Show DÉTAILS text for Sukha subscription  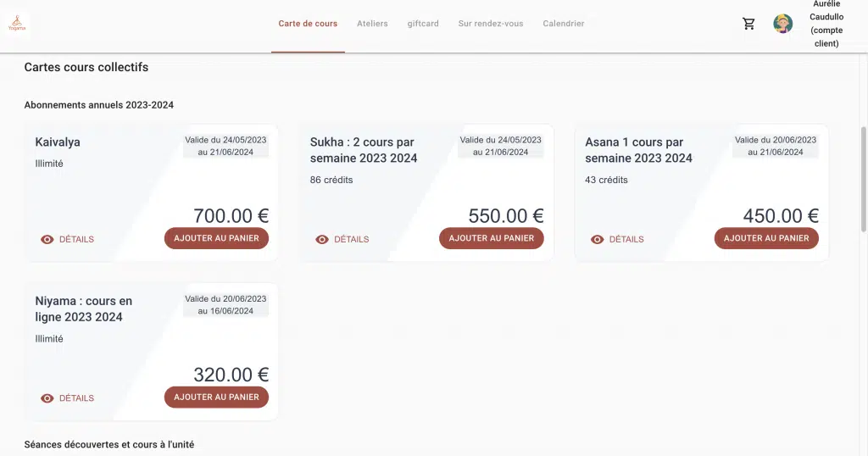click(x=351, y=240)
